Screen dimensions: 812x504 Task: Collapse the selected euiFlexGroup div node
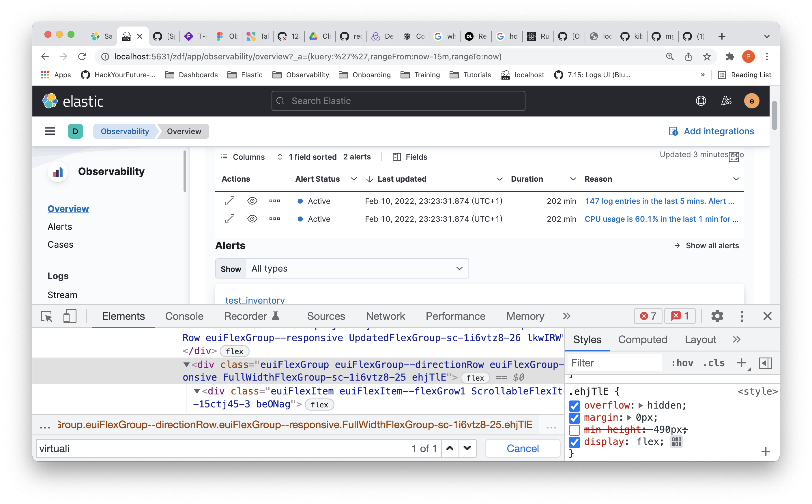pyautogui.click(x=186, y=365)
